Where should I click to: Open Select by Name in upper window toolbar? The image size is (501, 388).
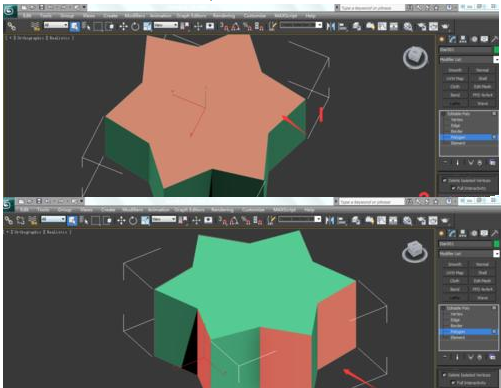(x=86, y=26)
